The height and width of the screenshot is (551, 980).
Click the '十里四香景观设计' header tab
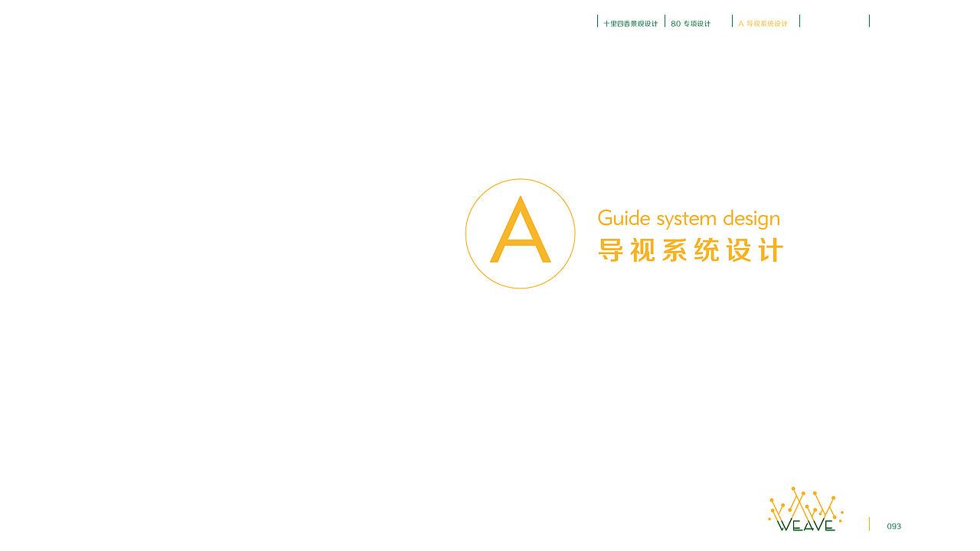[630, 24]
